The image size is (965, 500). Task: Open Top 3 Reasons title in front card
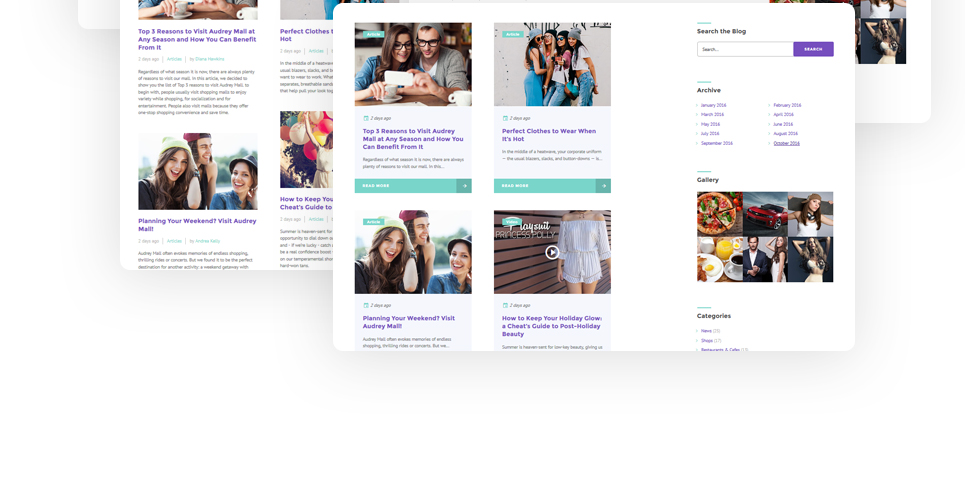coord(413,139)
